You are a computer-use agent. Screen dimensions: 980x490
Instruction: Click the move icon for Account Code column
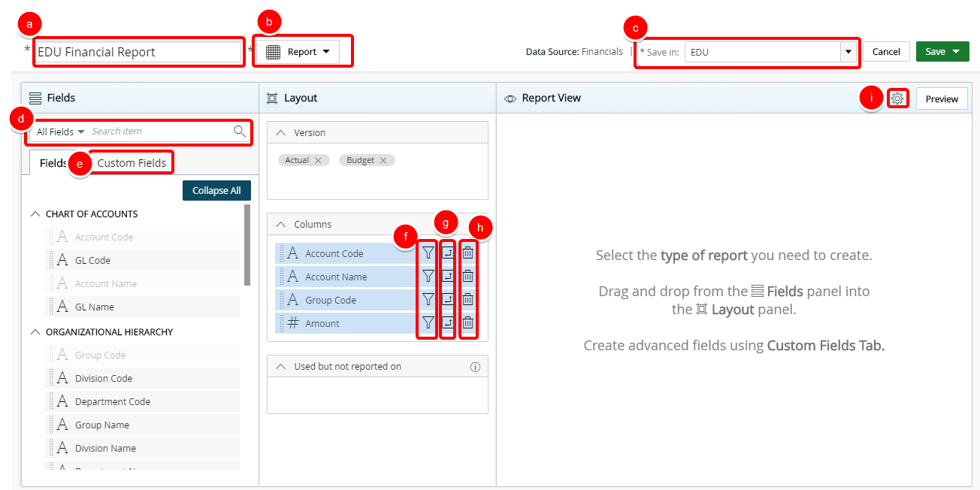448,253
